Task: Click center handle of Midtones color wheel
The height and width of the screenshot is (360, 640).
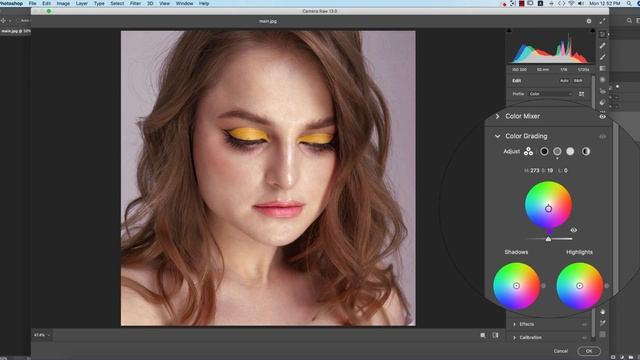Action: [x=548, y=209]
